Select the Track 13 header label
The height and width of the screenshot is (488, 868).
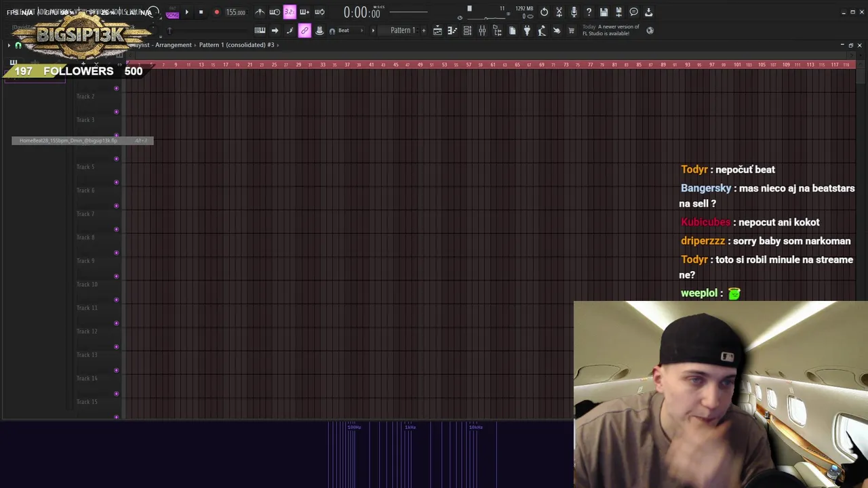87,354
